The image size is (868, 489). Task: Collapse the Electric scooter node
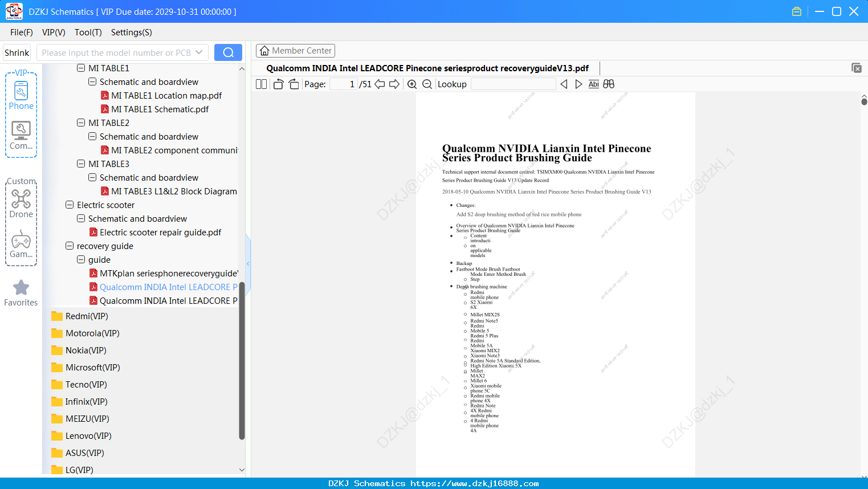point(70,205)
